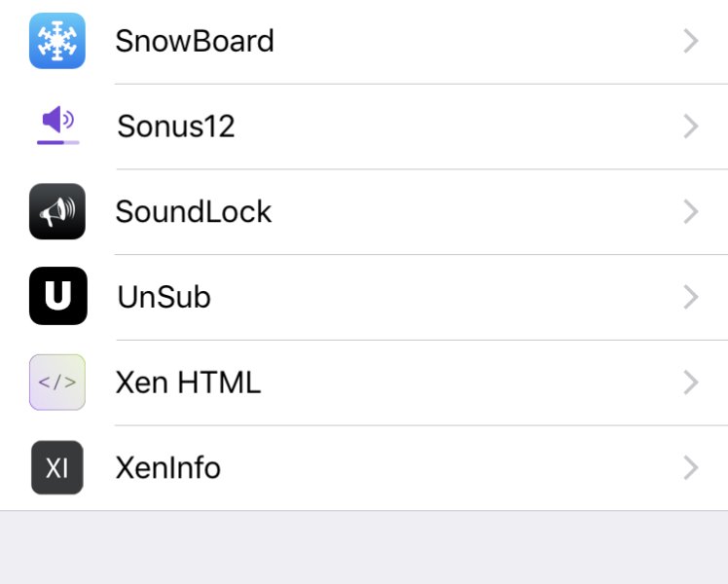Tap the XenInfo XI icon

pyautogui.click(x=57, y=467)
